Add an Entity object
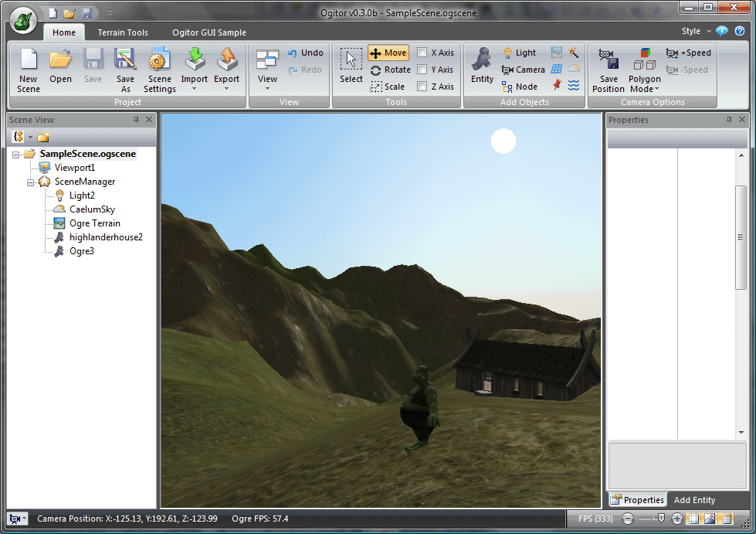This screenshot has width=756, height=534. (482, 66)
